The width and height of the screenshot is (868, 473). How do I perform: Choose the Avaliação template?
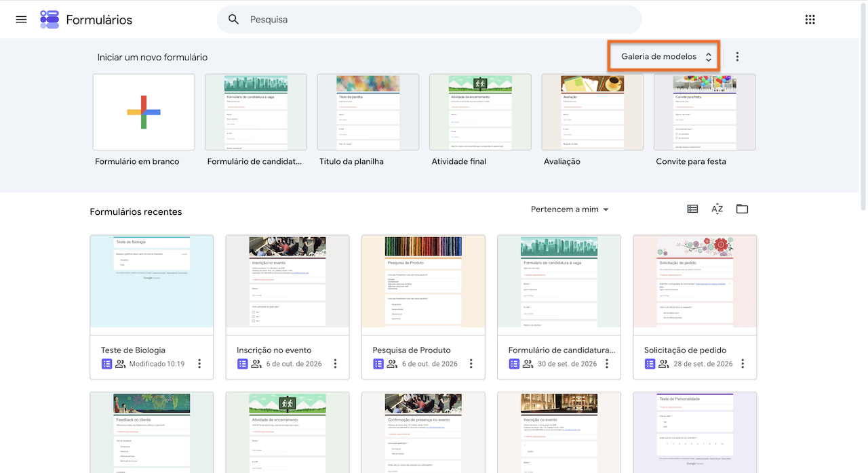[x=593, y=112]
